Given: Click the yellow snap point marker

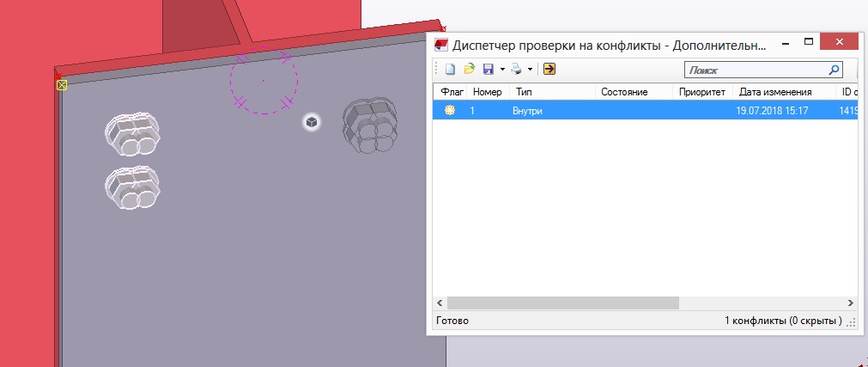Looking at the screenshot, I should coord(62,85).
